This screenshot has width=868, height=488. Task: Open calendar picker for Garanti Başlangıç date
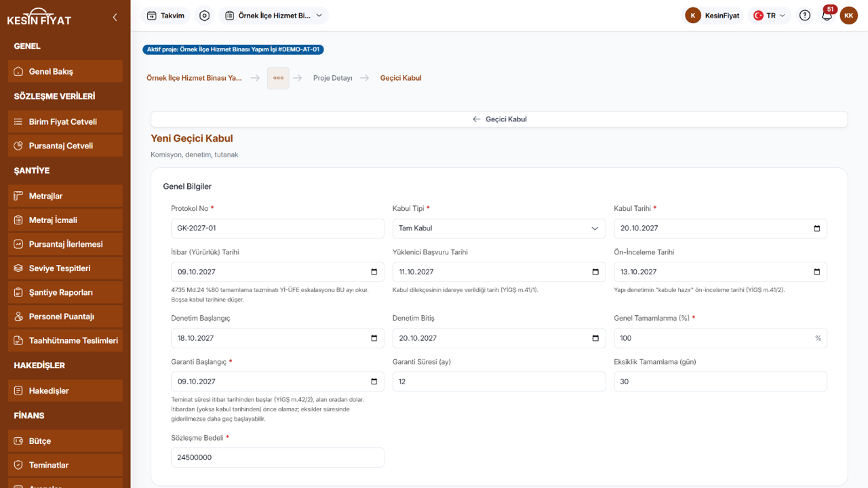click(374, 382)
